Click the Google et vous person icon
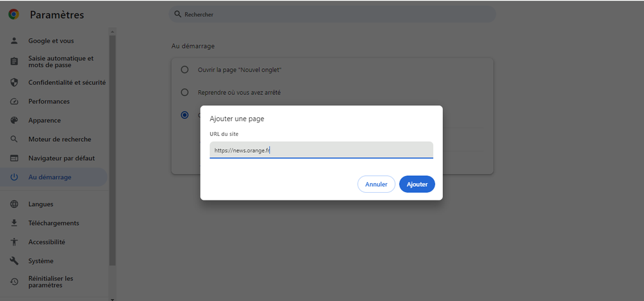This screenshot has height=301, width=644. (14, 41)
